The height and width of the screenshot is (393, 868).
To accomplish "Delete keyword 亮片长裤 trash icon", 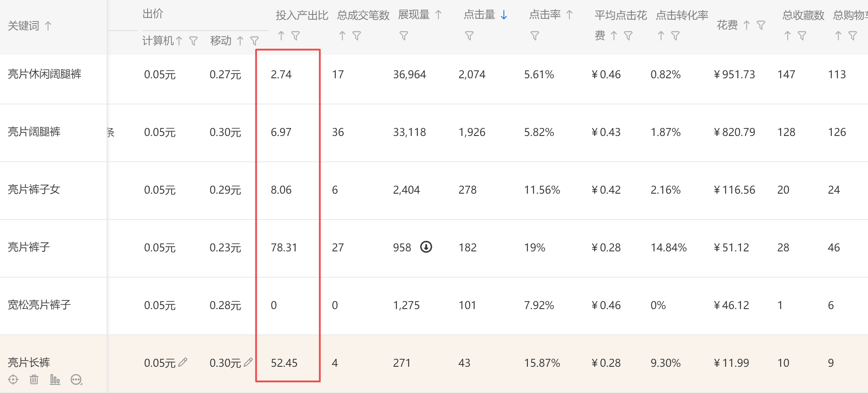I will coord(34,379).
